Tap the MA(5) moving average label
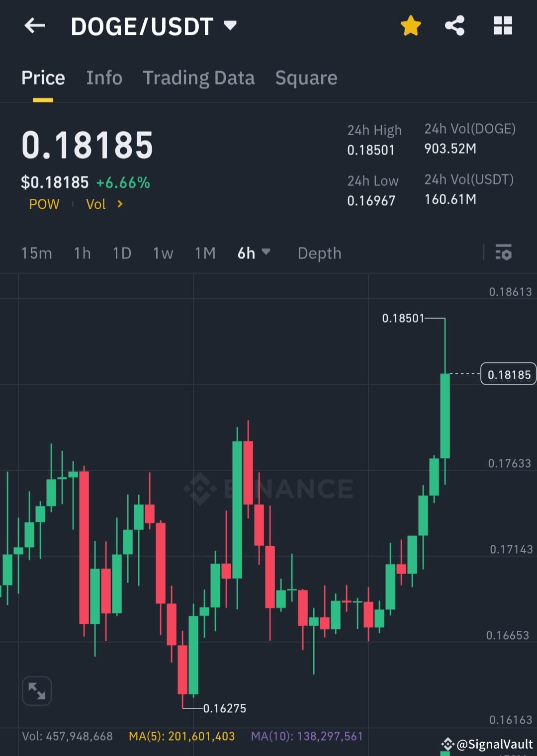The image size is (537, 756). coord(182,736)
